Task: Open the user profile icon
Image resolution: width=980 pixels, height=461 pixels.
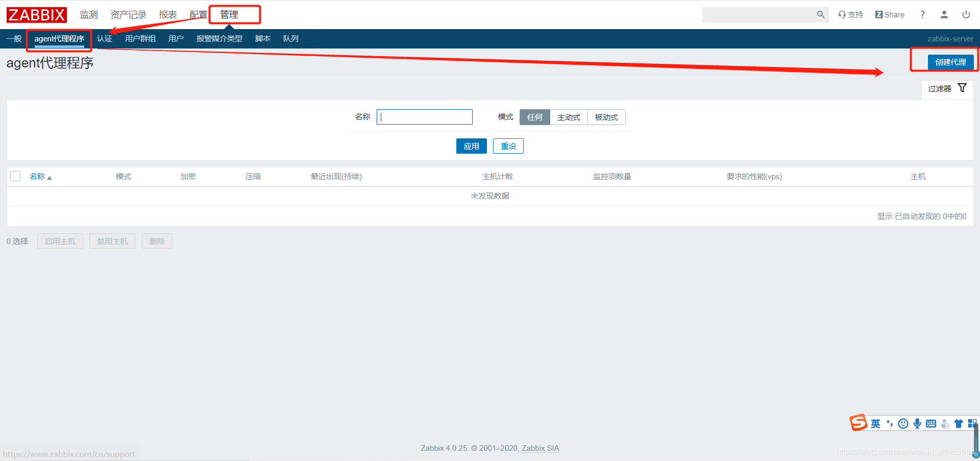Action: point(944,15)
